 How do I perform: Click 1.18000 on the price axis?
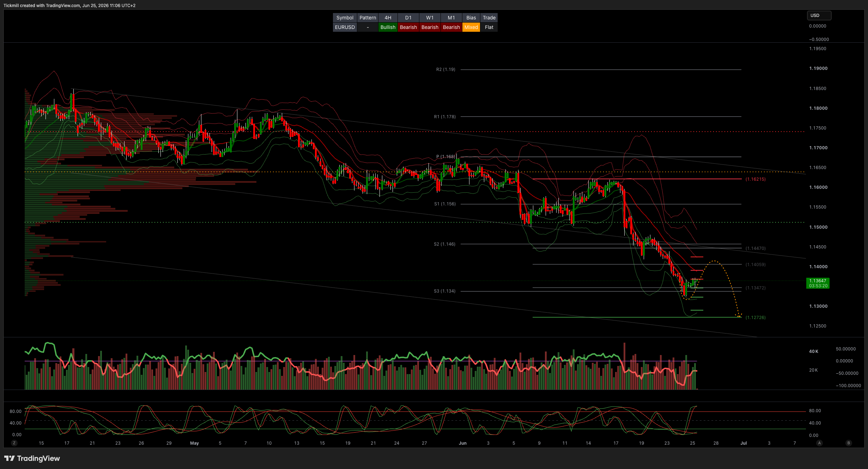pos(818,108)
